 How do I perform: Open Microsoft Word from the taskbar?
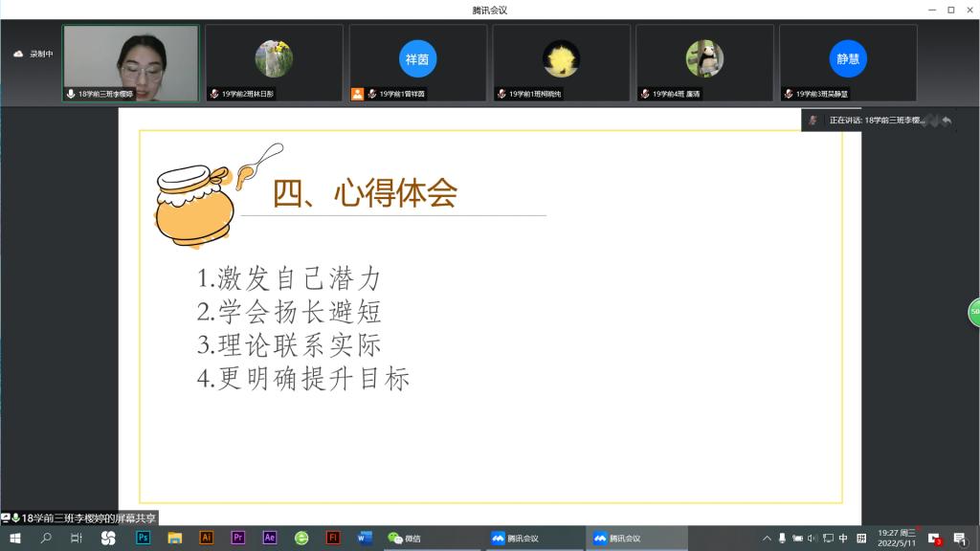click(x=364, y=538)
